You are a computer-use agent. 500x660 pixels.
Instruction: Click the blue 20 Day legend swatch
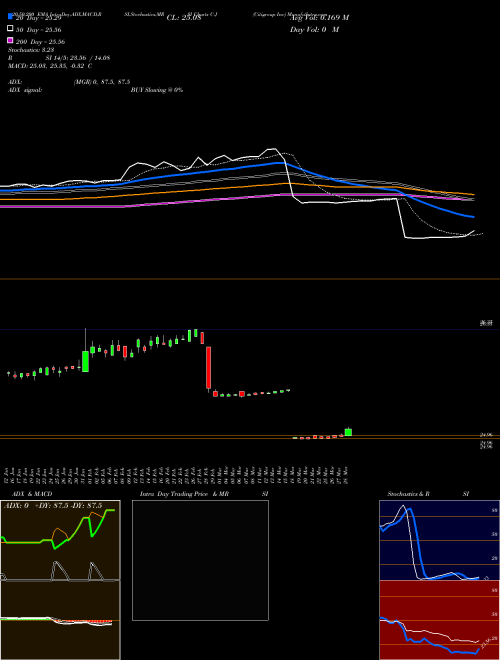coord(11,17)
